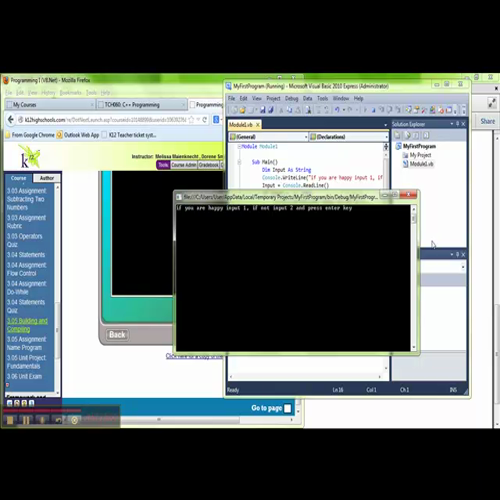
Task: Click red progress bar in recorder overlay
Action: [x=42, y=411]
